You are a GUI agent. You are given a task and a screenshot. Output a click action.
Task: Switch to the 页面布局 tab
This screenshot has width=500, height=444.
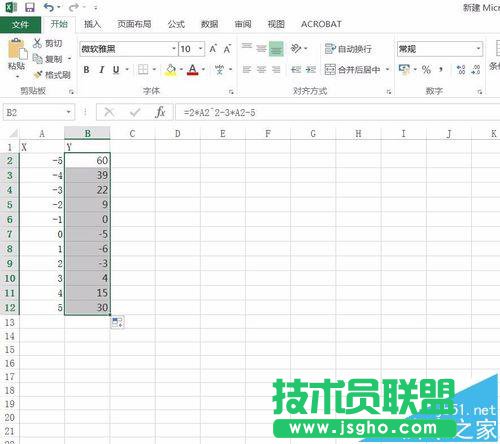coord(134,24)
